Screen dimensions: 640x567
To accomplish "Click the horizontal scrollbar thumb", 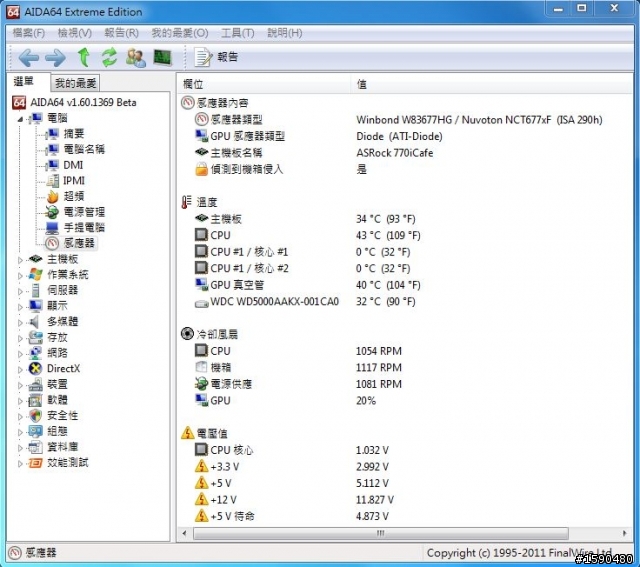I will point(380,533).
